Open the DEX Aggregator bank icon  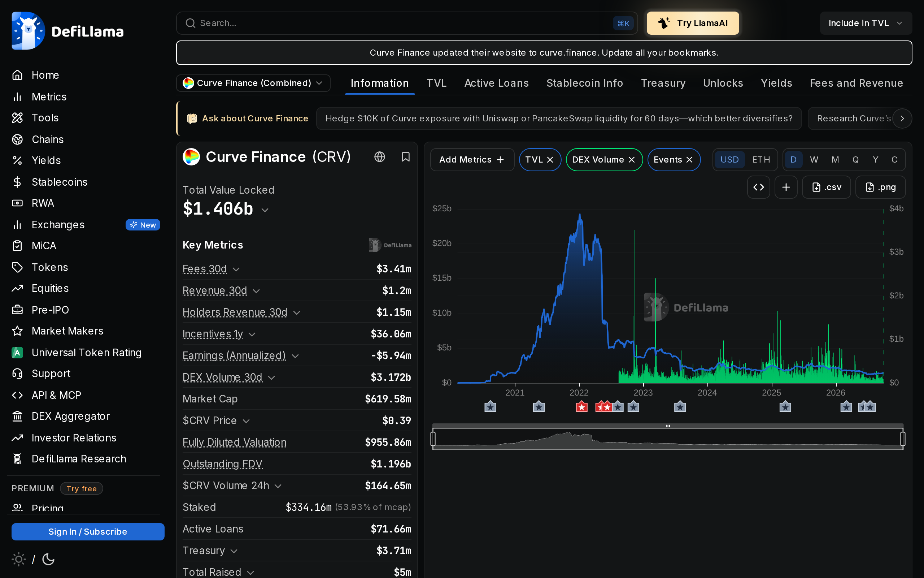click(17, 416)
